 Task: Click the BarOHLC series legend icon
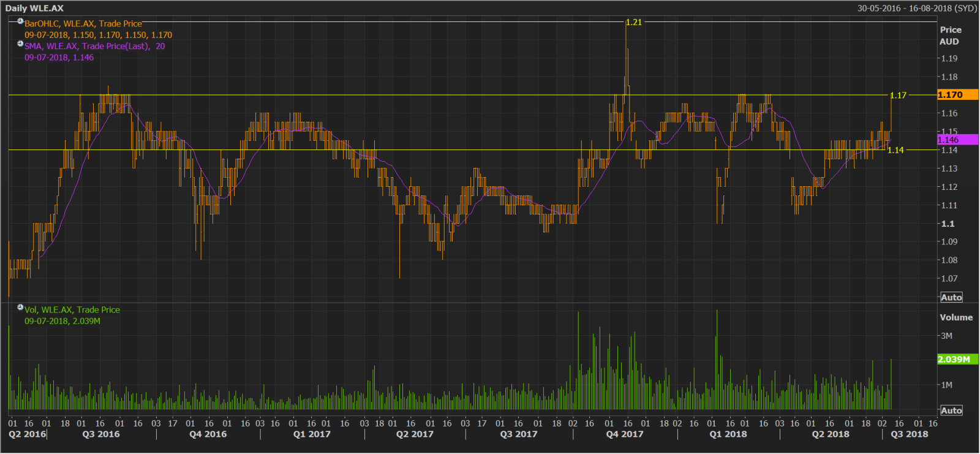(20, 21)
